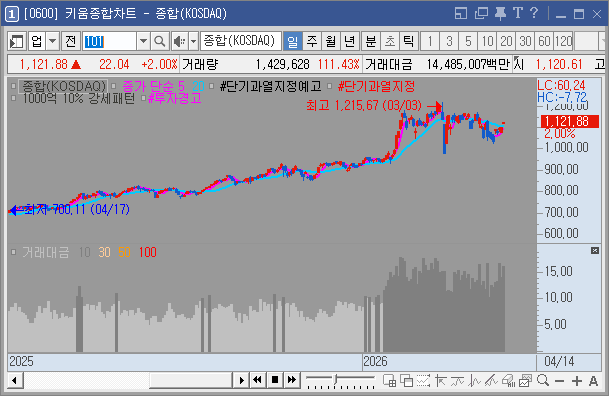Choose interval 30 button

[525, 41]
